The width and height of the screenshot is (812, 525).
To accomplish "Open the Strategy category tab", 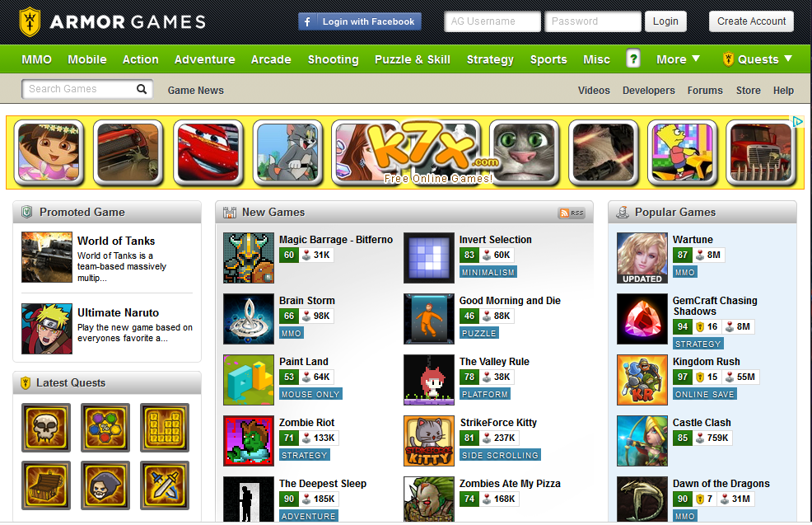I will pos(490,59).
